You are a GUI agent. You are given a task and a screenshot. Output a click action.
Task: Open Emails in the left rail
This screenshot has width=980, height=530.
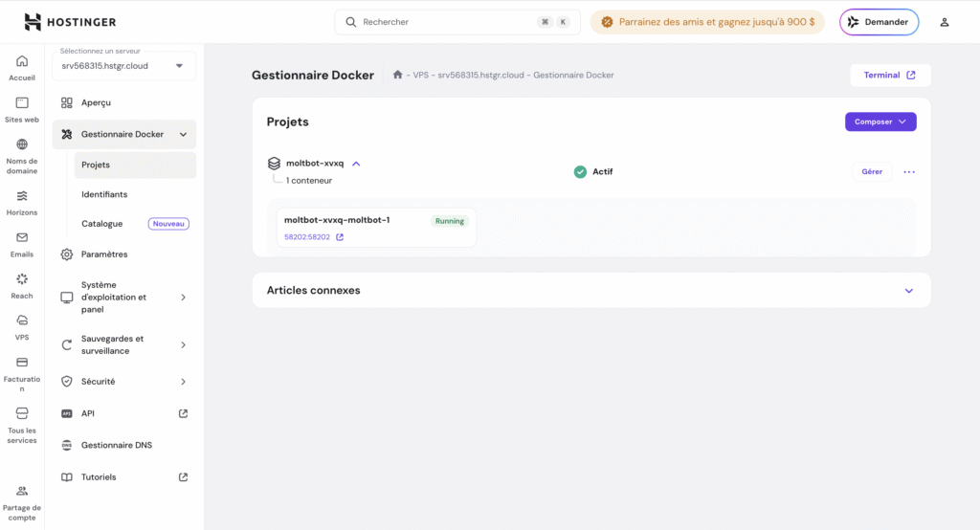click(x=22, y=245)
